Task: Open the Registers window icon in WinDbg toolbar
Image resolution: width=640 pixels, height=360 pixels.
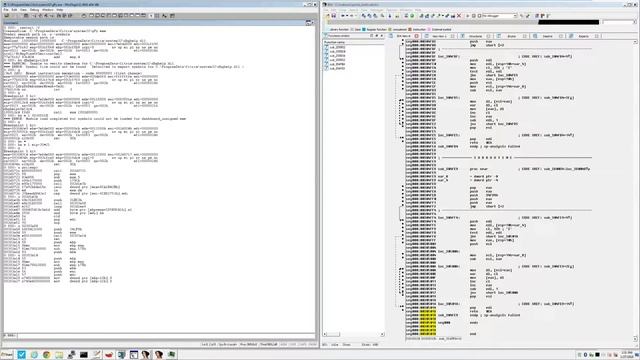Action: click(x=109, y=16)
